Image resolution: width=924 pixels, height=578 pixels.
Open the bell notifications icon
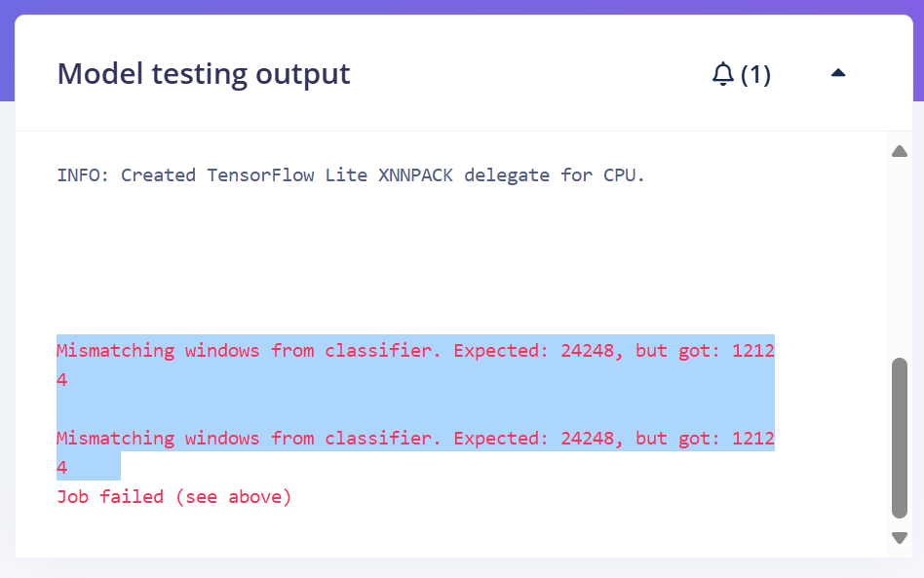click(x=722, y=74)
